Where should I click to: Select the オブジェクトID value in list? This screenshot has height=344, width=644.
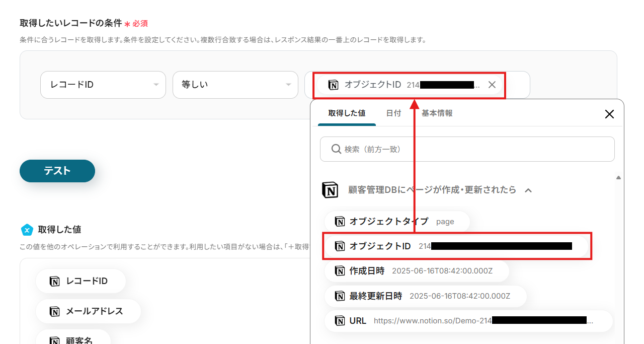tap(456, 246)
